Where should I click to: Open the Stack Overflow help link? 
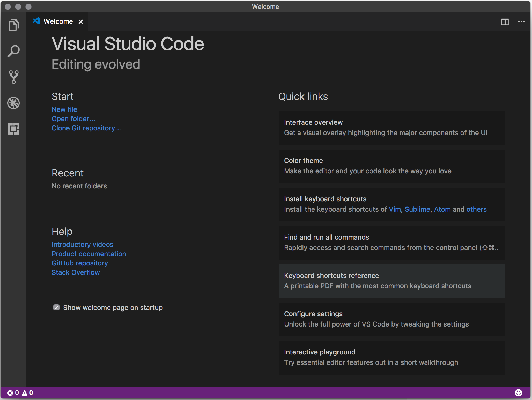tap(75, 272)
